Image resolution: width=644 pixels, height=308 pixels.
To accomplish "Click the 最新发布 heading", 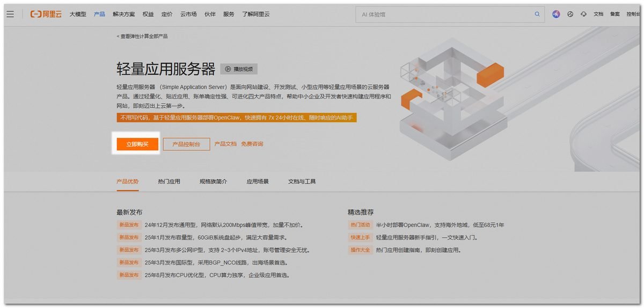I will [x=129, y=212].
